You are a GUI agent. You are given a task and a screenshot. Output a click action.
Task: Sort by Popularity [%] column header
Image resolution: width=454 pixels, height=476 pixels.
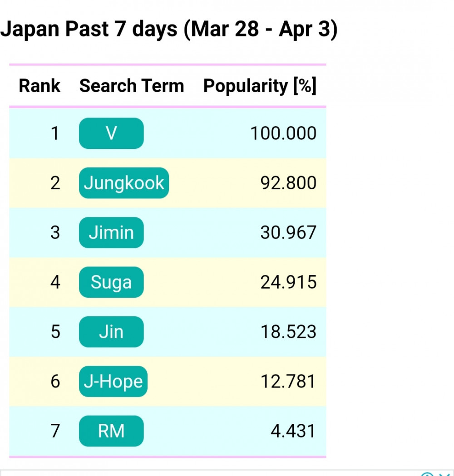tap(260, 86)
